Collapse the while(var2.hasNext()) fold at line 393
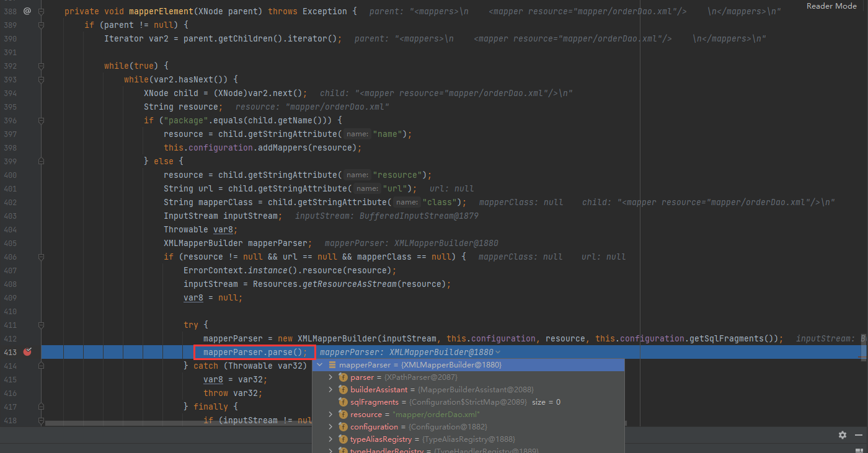 point(42,79)
